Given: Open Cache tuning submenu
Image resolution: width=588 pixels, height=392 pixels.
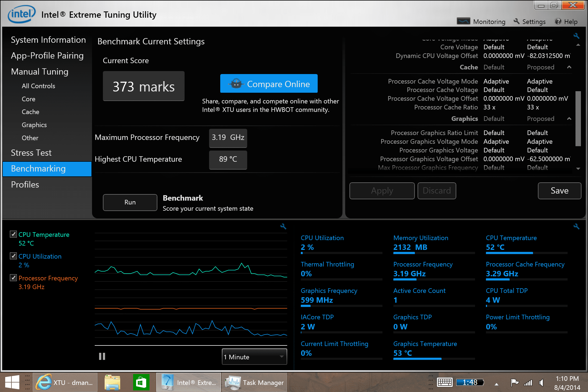Looking at the screenshot, I should 30,112.
